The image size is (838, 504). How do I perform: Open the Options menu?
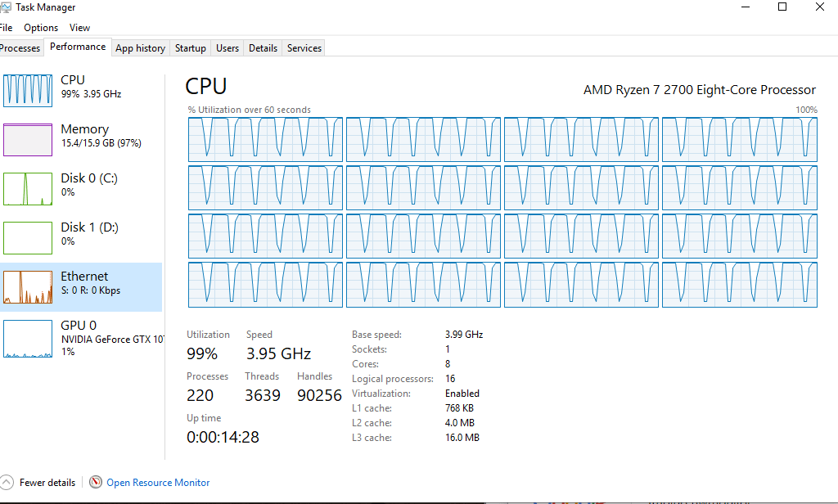(40, 27)
